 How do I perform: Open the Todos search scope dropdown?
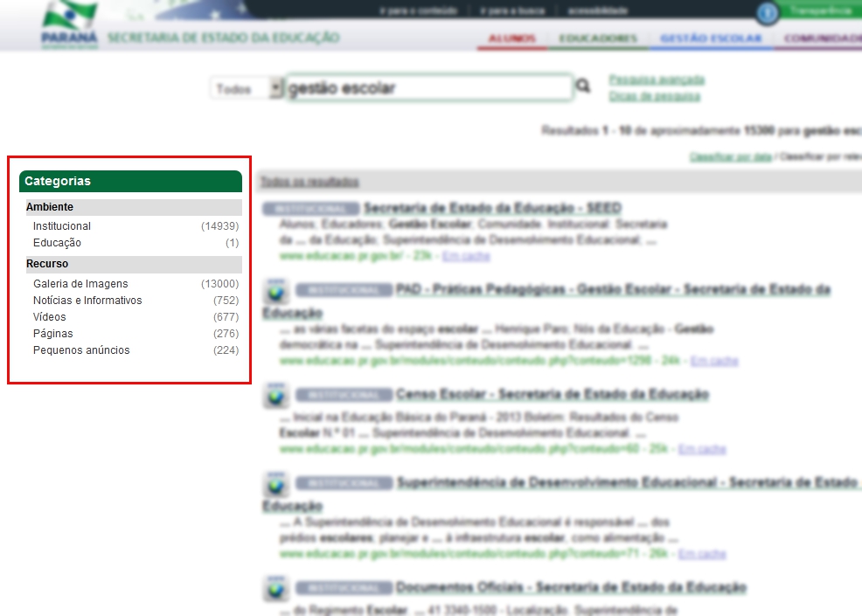click(247, 89)
